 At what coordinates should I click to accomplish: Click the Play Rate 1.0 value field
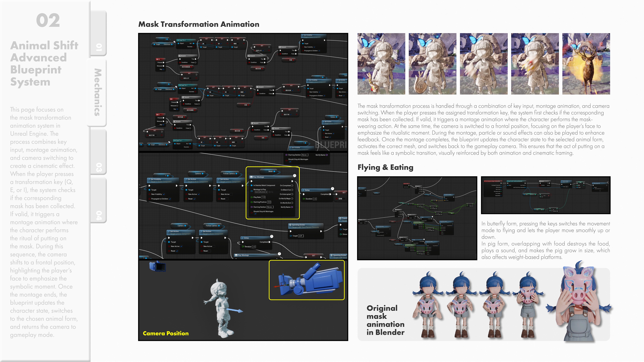pyautogui.click(x=263, y=197)
